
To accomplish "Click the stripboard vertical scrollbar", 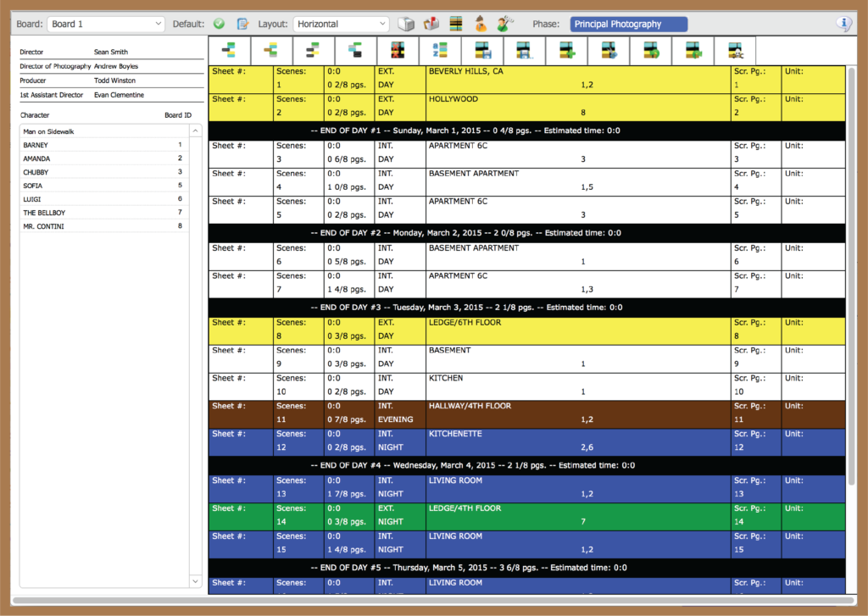I will coord(851,277).
